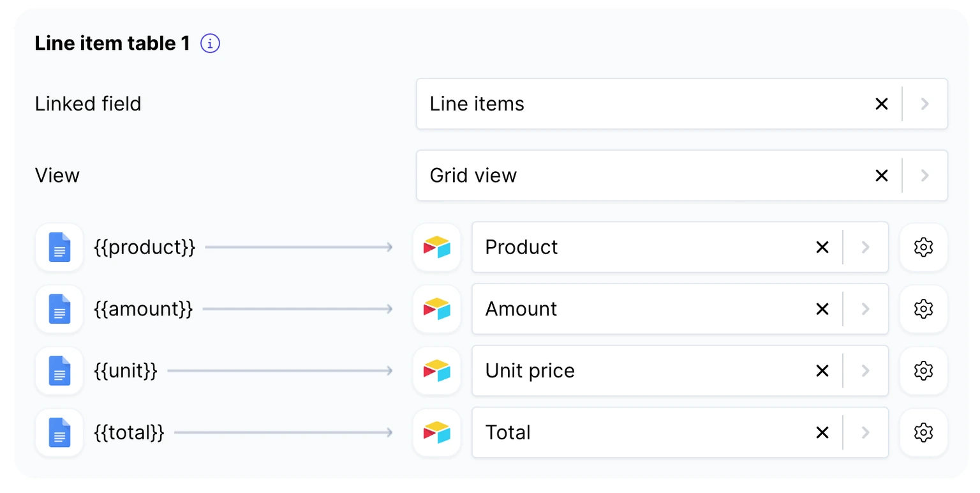Clear the Grid view selection

tap(881, 175)
